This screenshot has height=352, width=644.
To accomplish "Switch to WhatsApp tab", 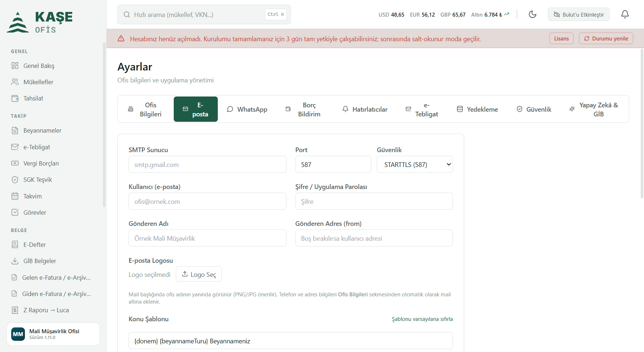I will (x=247, y=109).
